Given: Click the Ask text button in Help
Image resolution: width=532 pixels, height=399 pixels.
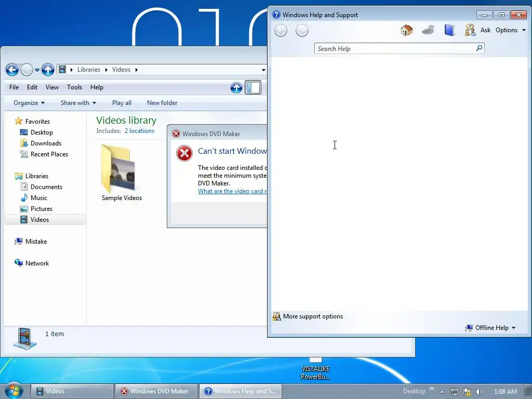Looking at the screenshot, I should tap(485, 30).
